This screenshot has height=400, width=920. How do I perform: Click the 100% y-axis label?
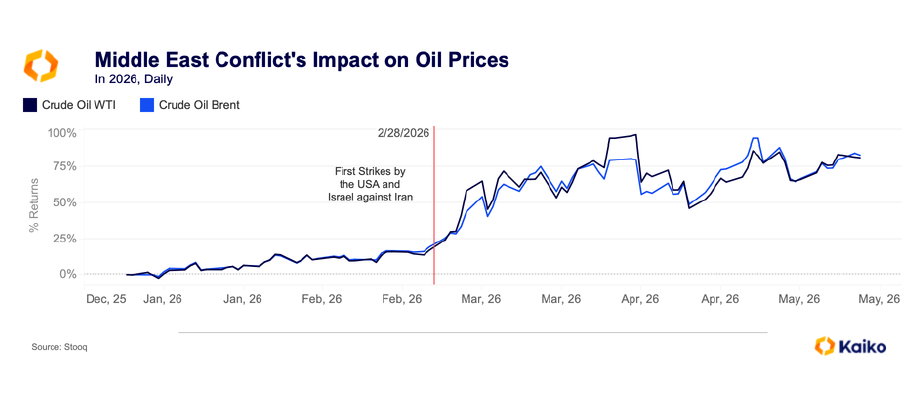tap(62, 133)
